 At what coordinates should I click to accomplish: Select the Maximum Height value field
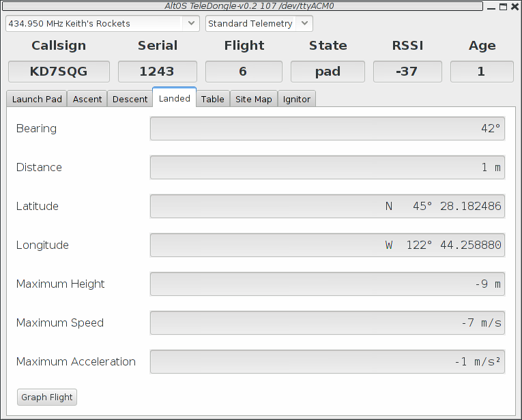tap(327, 284)
